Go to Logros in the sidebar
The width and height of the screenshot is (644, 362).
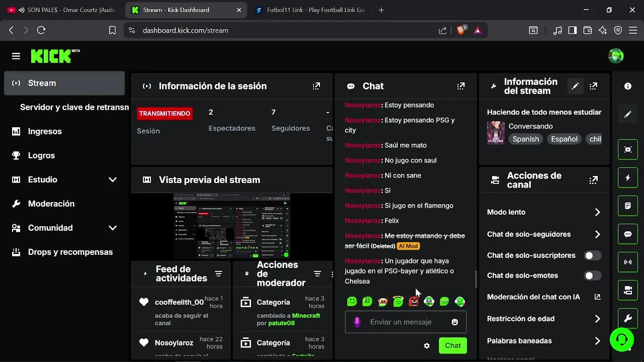[x=64, y=155]
